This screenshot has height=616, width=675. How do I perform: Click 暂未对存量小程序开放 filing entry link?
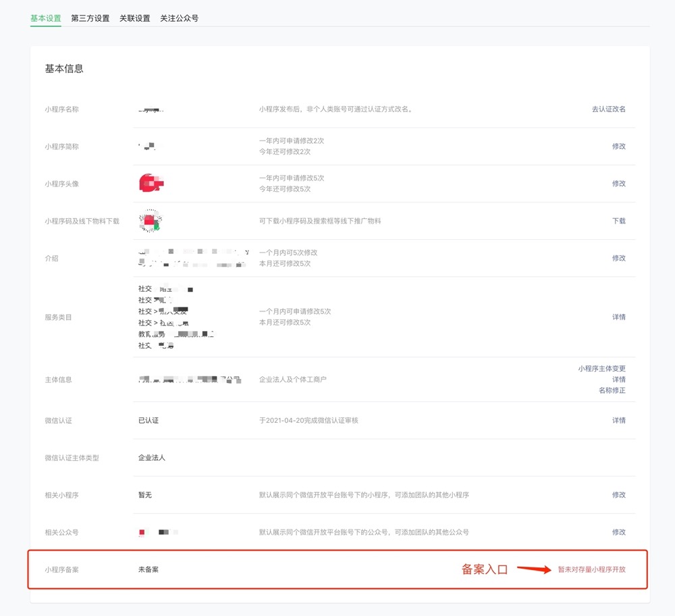click(x=591, y=569)
